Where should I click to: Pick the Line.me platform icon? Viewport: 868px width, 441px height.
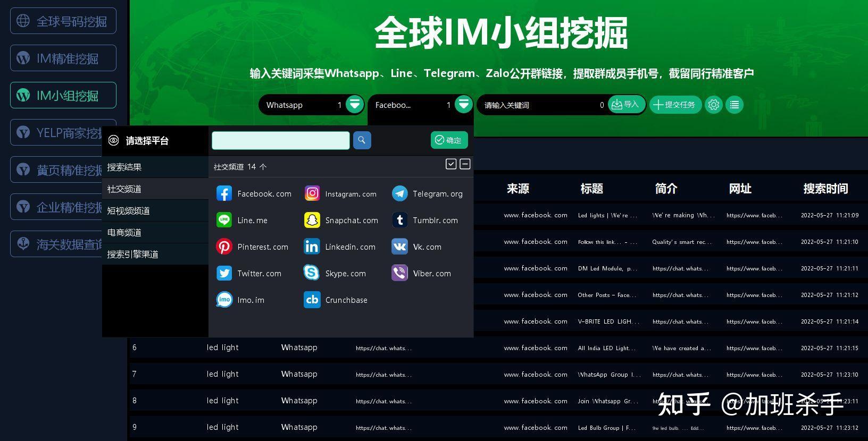coord(224,220)
